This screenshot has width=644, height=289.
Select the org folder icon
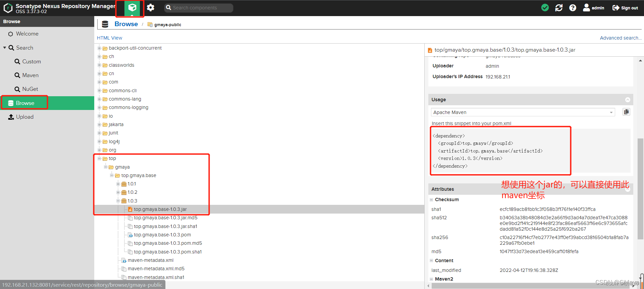pos(105,150)
